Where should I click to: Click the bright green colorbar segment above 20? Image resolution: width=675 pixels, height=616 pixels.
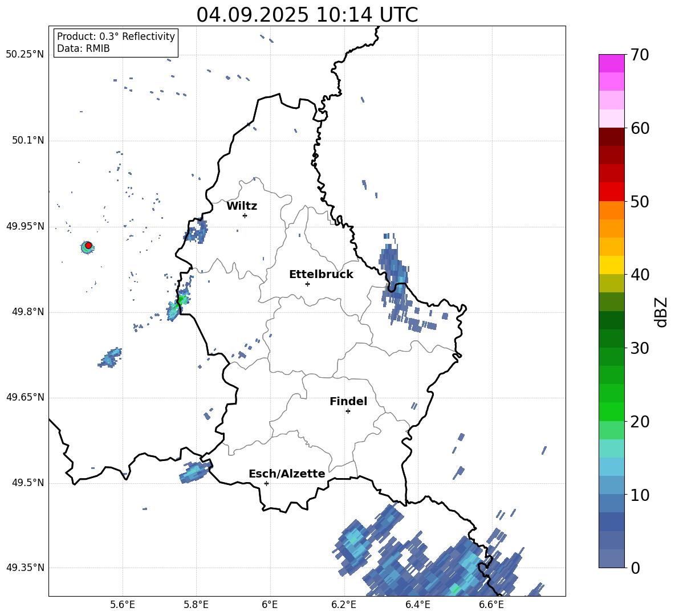[612, 411]
